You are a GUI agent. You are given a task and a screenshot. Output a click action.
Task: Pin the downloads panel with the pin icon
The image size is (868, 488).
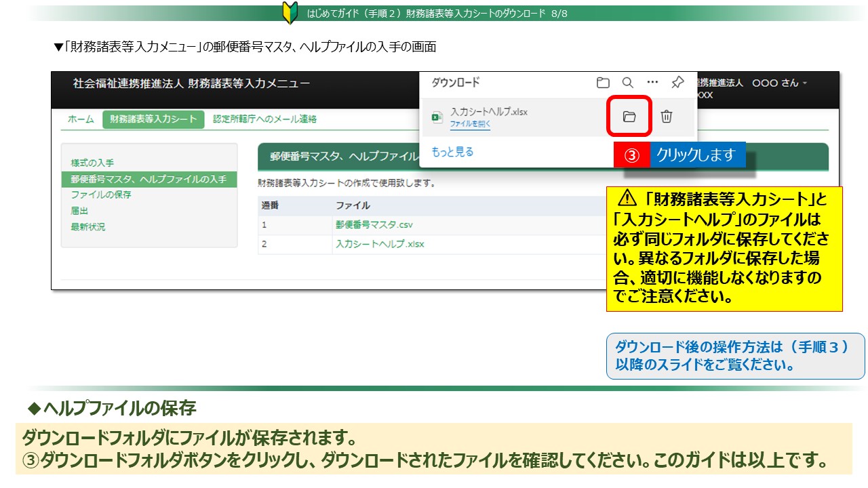click(x=677, y=83)
